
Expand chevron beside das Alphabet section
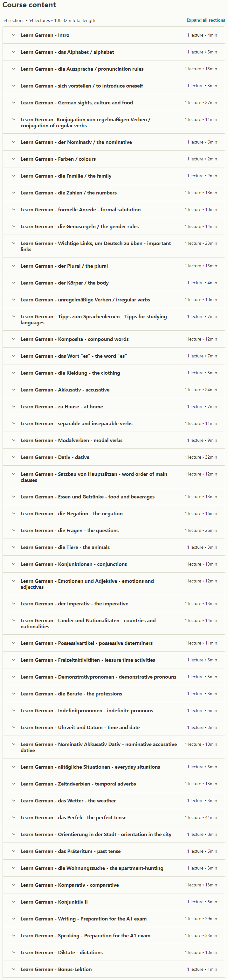pos(14,52)
